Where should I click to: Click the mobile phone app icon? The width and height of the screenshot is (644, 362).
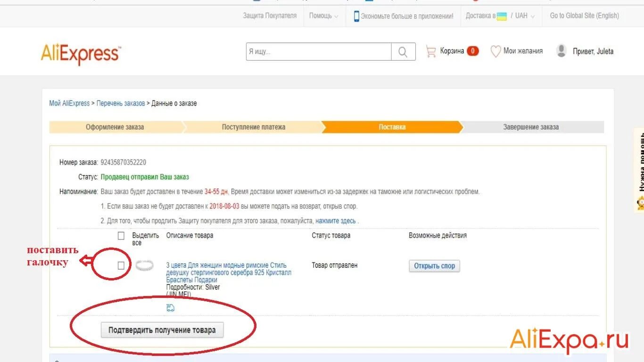(356, 16)
